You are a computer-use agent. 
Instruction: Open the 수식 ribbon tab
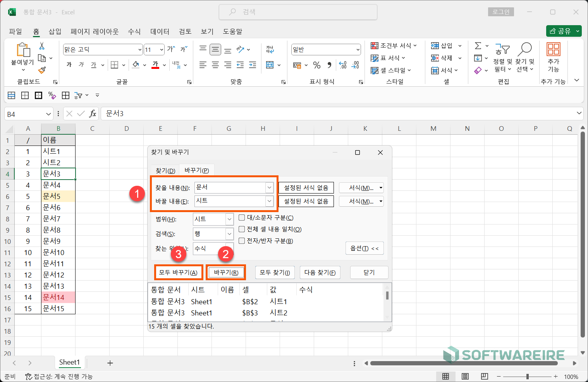coord(134,31)
